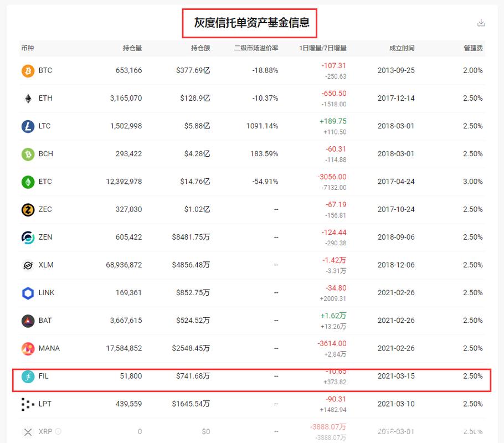Click the XRP coin icon
The height and width of the screenshot is (443, 504).
pos(27,431)
